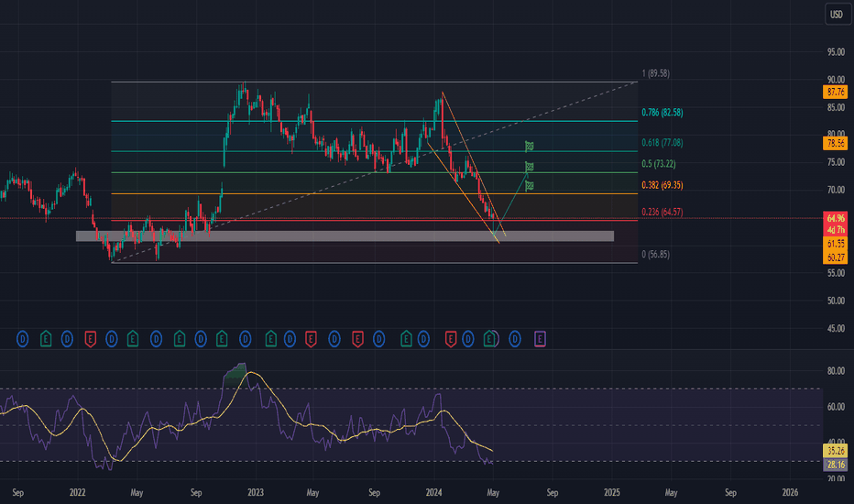Select the middle green flag target icon
854x504 pixels.
click(529, 166)
